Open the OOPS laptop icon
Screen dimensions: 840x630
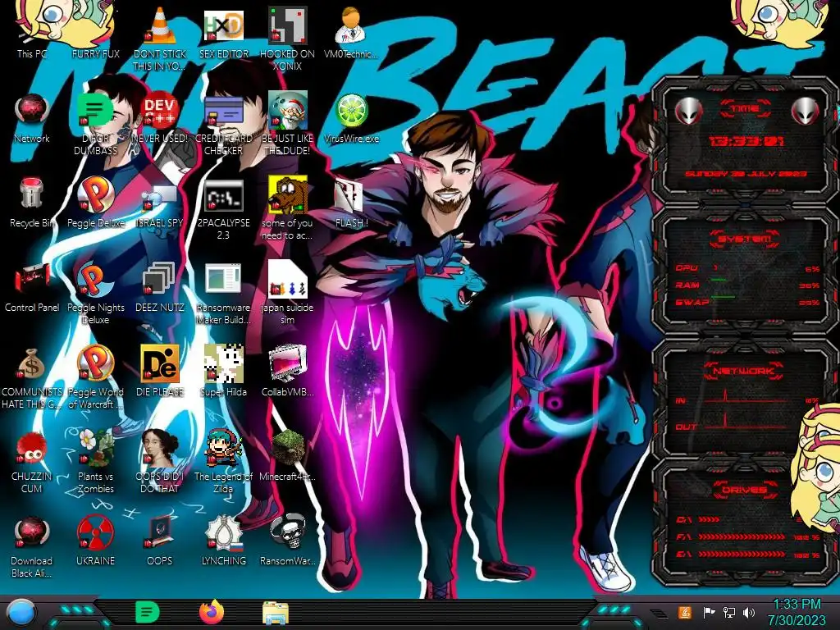pyautogui.click(x=160, y=532)
